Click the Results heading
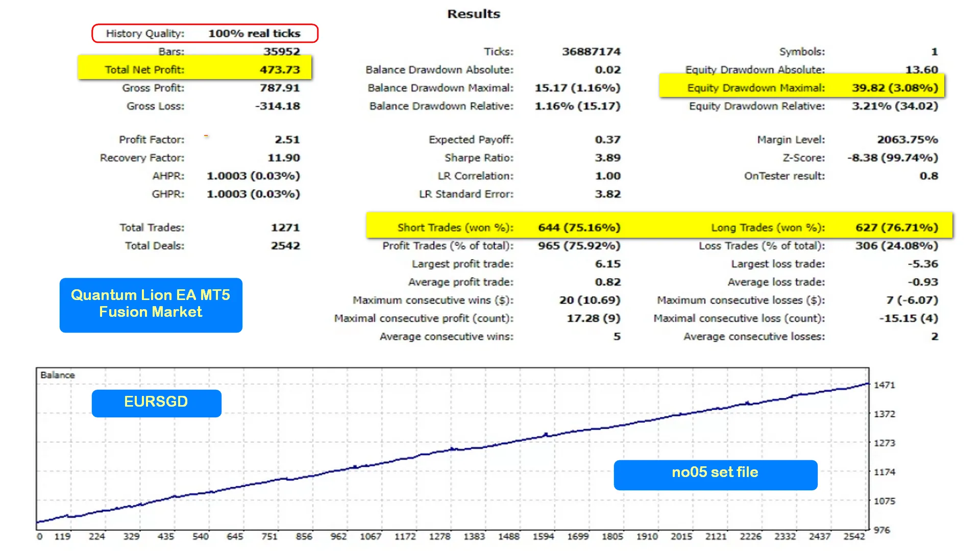Viewport: 980px width, 551px height. 474,14
